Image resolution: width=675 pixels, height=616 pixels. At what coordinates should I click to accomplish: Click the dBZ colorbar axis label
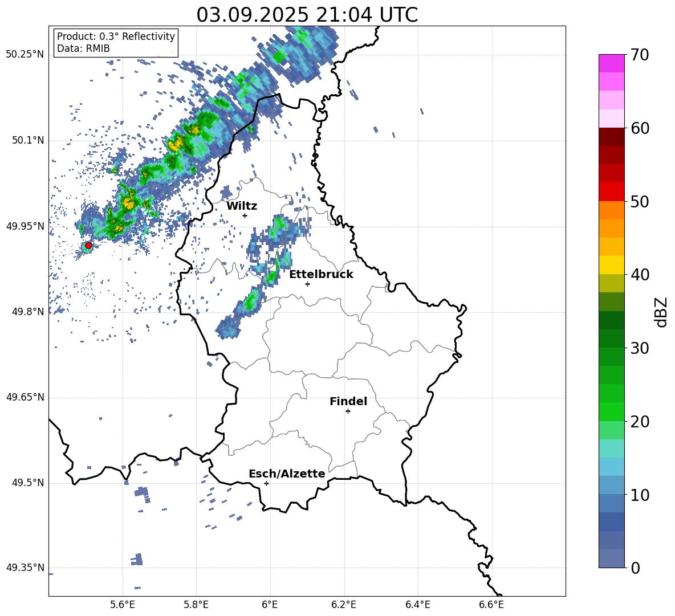[662, 312]
